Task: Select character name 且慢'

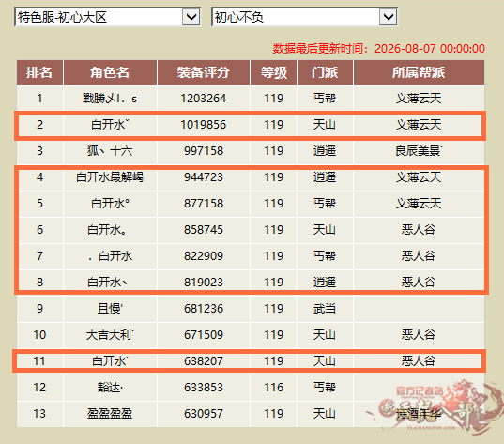Action: (110, 309)
